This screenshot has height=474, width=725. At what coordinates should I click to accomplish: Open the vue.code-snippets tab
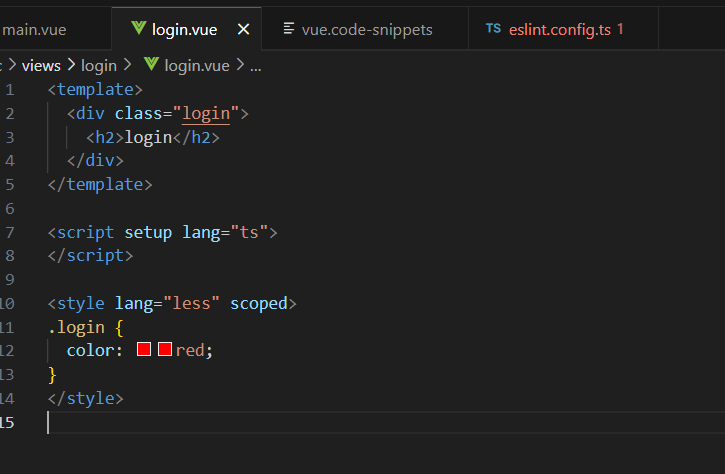click(366, 30)
